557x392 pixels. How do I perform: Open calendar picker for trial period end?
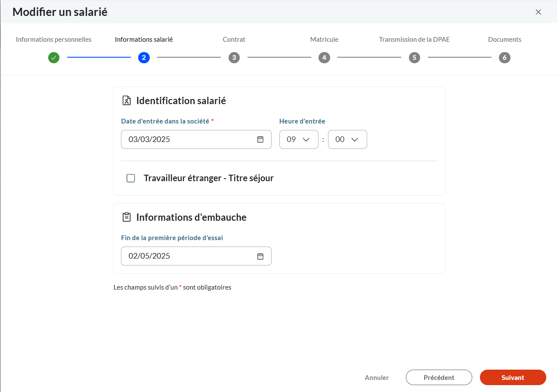[260, 256]
